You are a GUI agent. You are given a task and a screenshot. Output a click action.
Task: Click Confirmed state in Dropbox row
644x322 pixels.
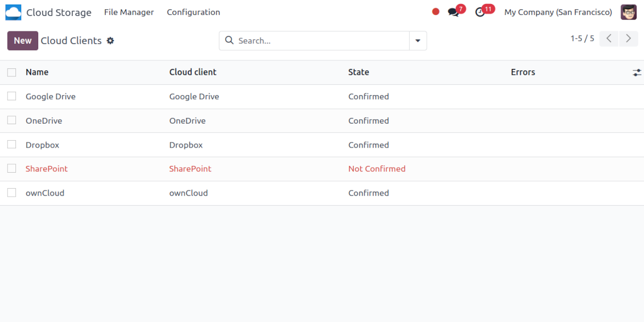(368, 145)
